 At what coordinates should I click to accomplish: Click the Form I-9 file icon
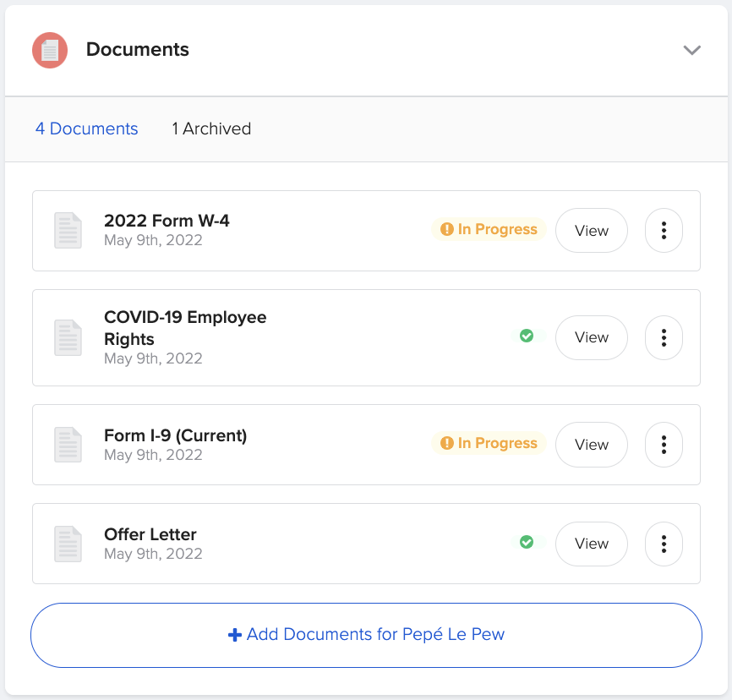pyautogui.click(x=68, y=445)
